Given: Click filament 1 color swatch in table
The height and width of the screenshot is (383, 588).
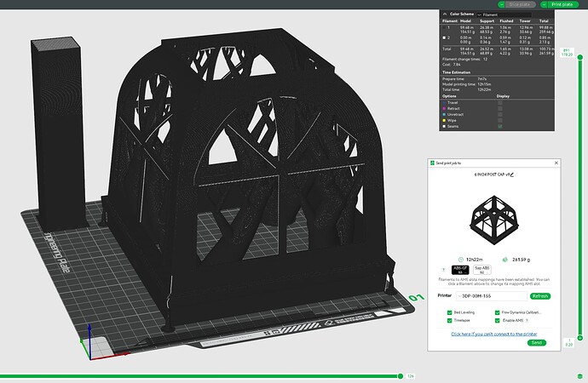Looking at the screenshot, I should 444,28.
